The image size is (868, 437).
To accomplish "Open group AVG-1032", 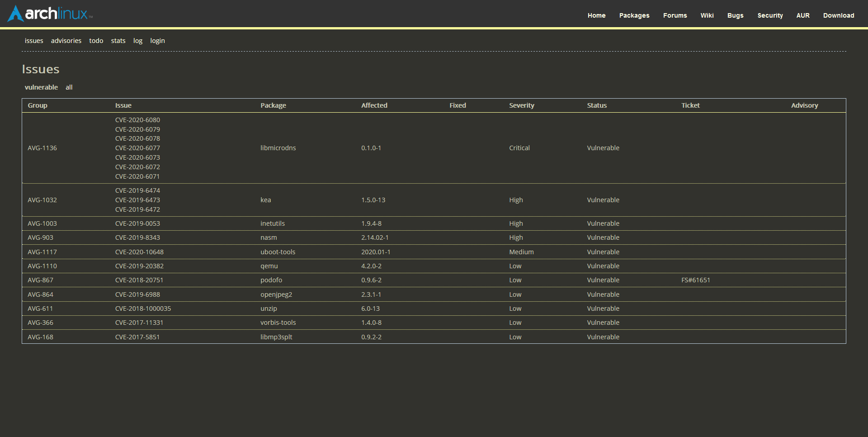I will [42, 200].
